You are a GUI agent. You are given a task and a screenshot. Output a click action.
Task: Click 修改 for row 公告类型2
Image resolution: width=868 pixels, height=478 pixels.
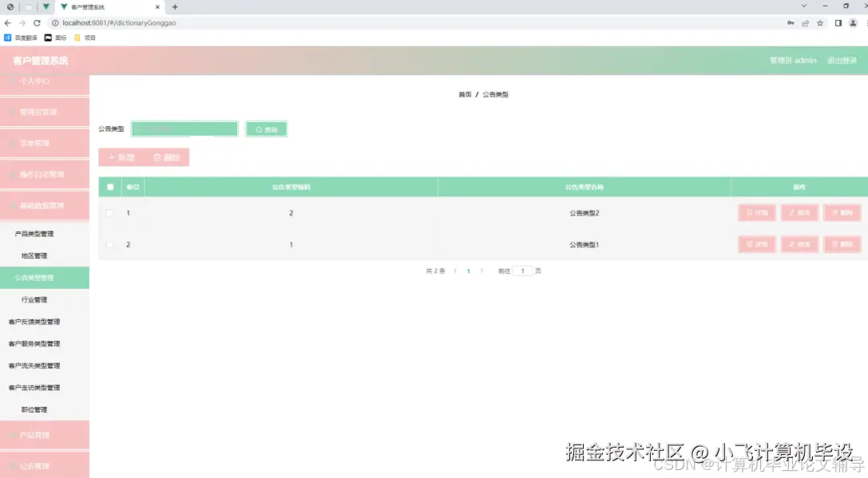pos(799,213)
